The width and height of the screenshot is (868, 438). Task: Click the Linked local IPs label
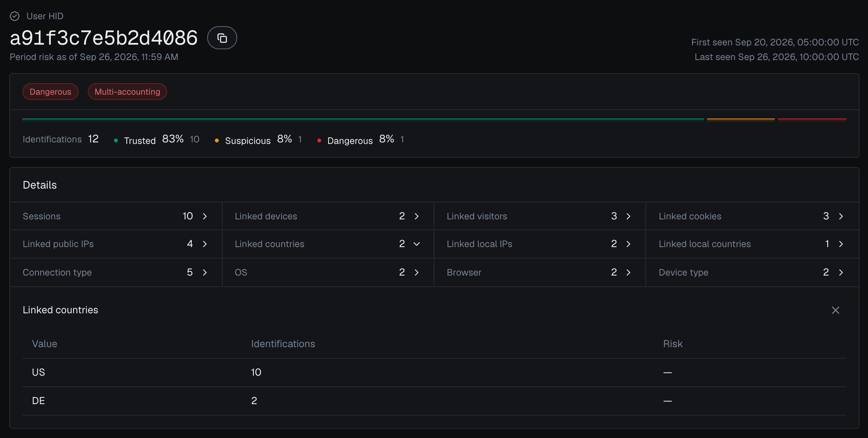coord(479,244)
